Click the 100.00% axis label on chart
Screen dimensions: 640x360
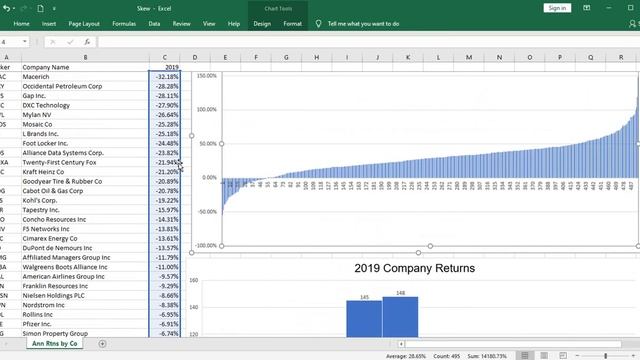[x=207, y=109]
